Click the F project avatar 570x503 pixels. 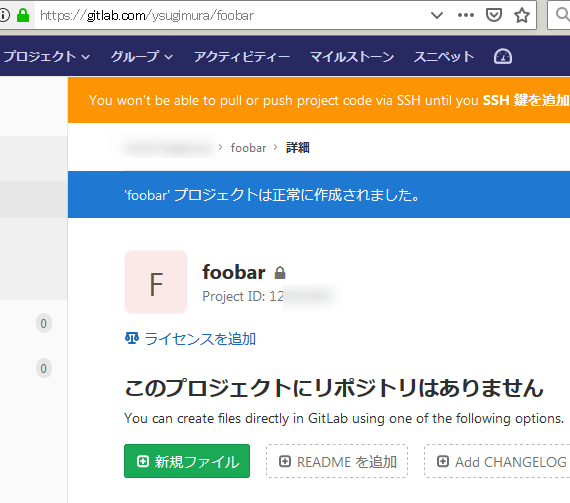(x=156, y=282)
